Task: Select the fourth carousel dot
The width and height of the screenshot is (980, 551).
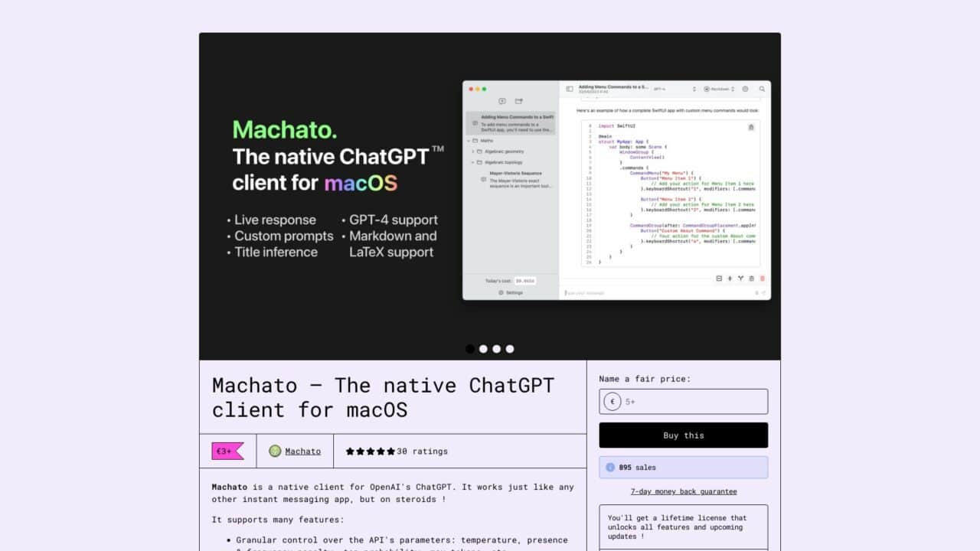Action: [x=510, y=349]
